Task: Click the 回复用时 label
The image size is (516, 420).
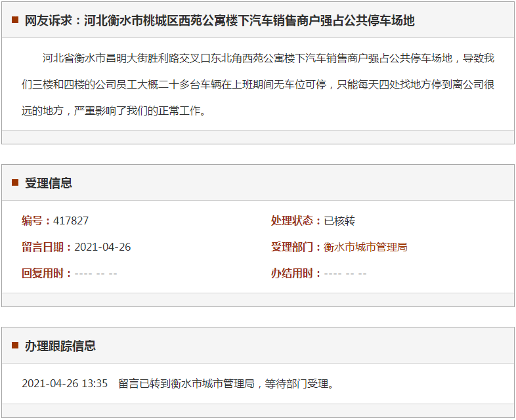Action: (45, 273)
